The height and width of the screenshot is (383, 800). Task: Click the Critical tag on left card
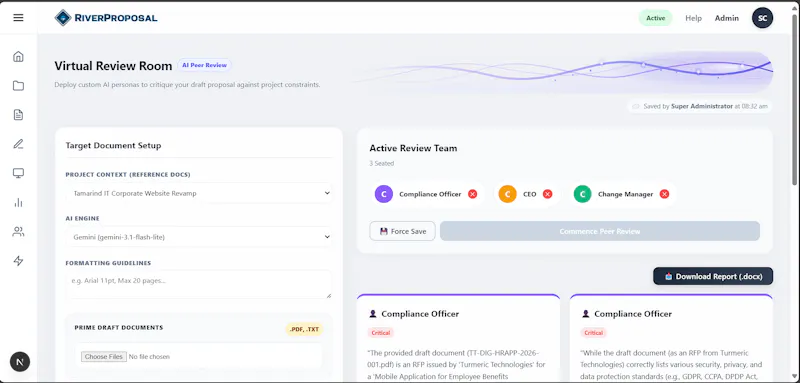click(381, 333)
